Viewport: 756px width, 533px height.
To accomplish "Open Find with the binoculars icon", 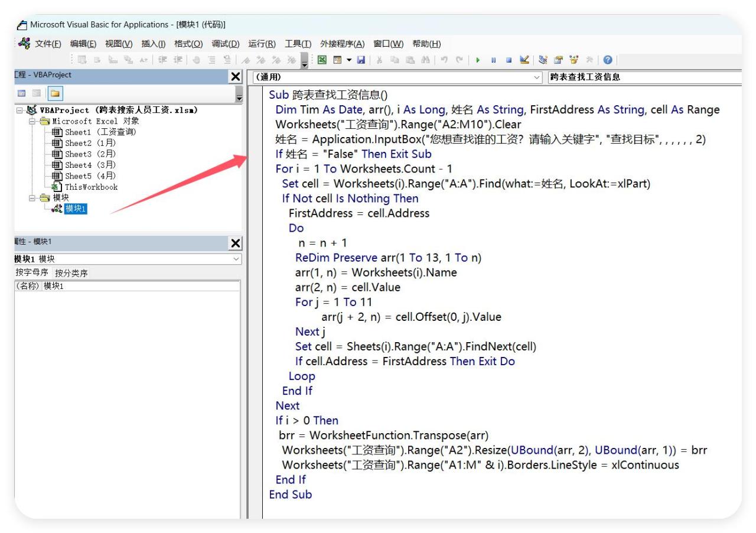I will click(425, 60).
